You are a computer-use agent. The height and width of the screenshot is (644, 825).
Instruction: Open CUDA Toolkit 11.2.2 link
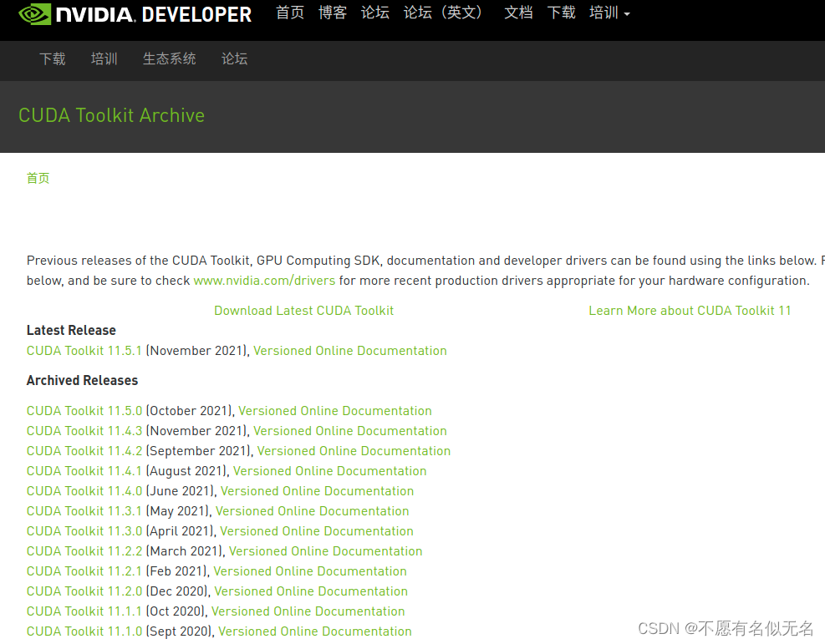tap(84, 551)
